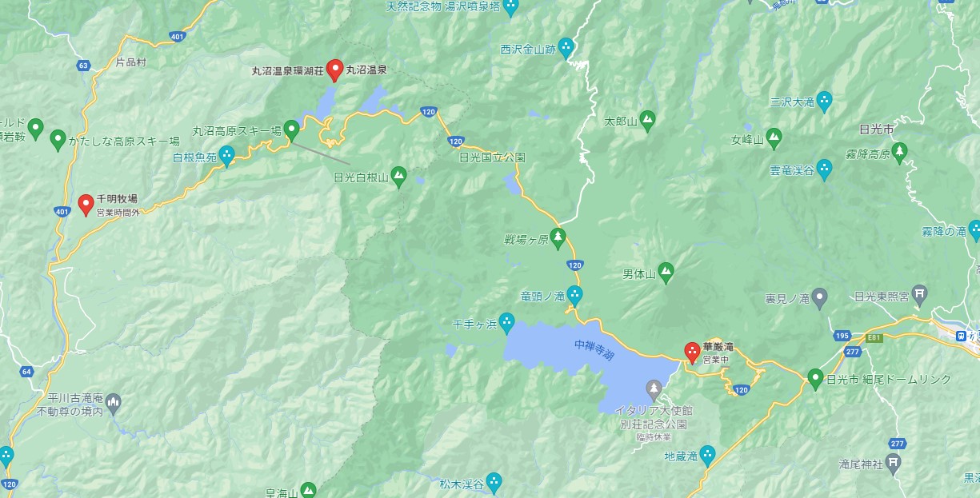Select the 中禅寺湖 lake label
Image resolution: width=980 pixels, height=498 pixels.
click(x=594, y=349)
